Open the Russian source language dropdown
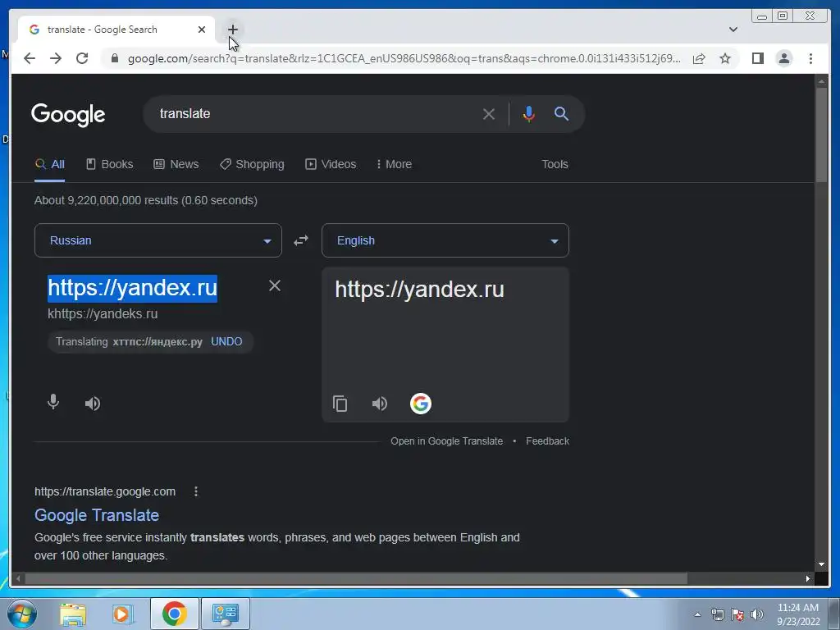The height and width of the screenshot is (630, 840). (158, 240)
